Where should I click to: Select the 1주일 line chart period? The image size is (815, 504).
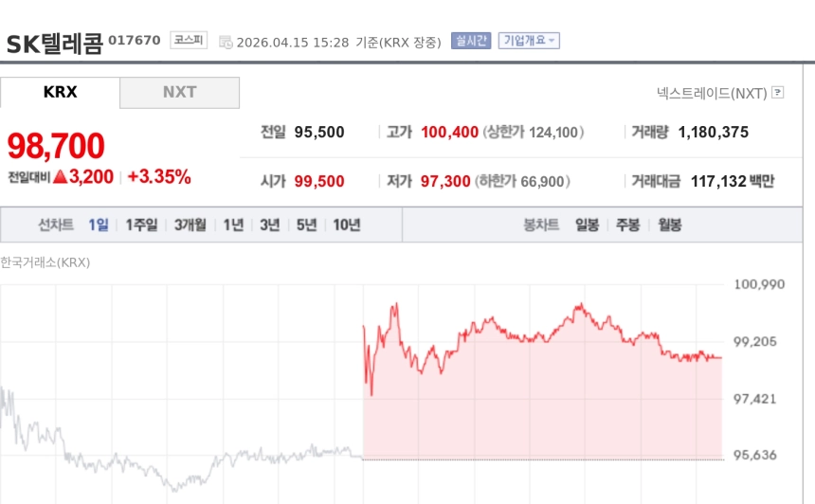pos(142,225)
